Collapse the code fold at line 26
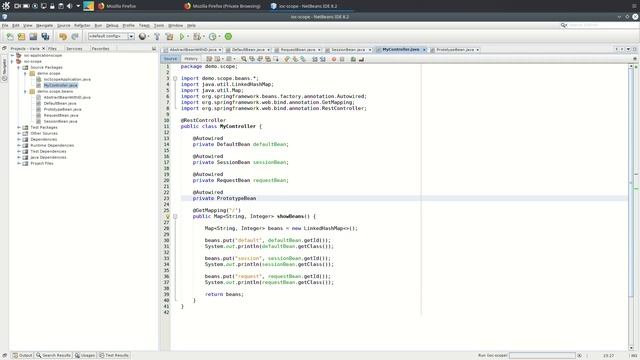 pyautogui.click(x=175, y=216)
